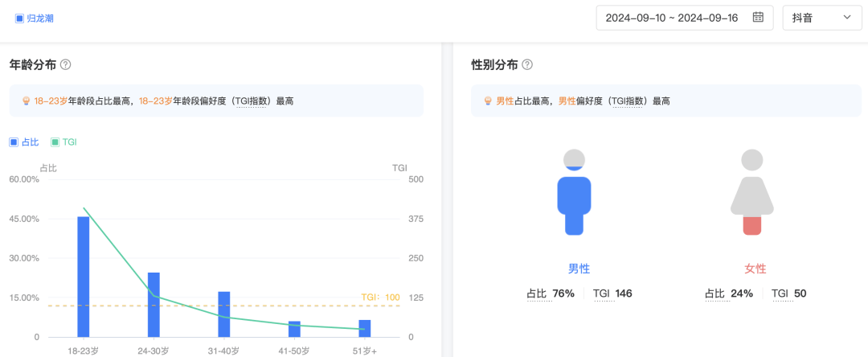This screenshot has height=357, width=868.
Task: Click the TGI指数 term in gender insight
Action: click(628, 101)
